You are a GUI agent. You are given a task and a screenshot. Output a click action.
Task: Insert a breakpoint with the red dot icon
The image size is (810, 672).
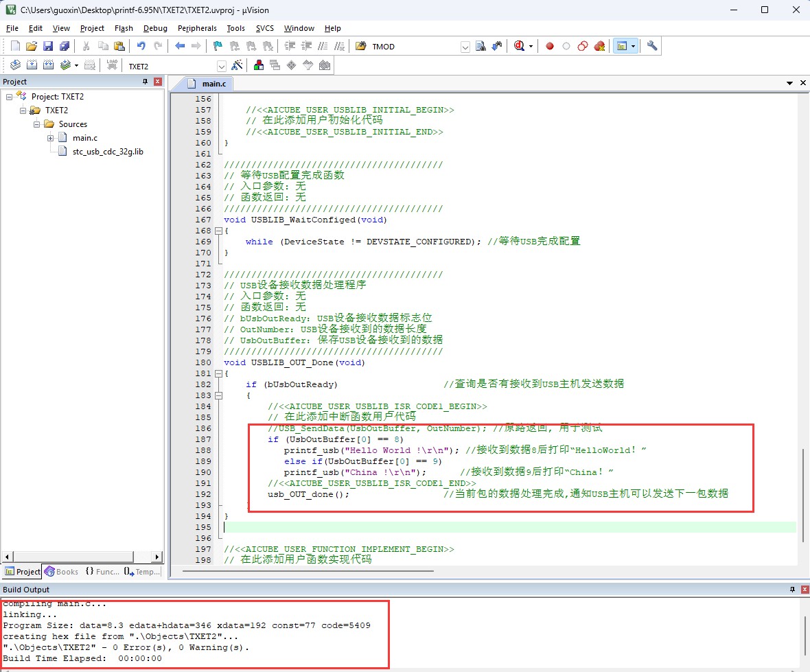tap(550, 46)
